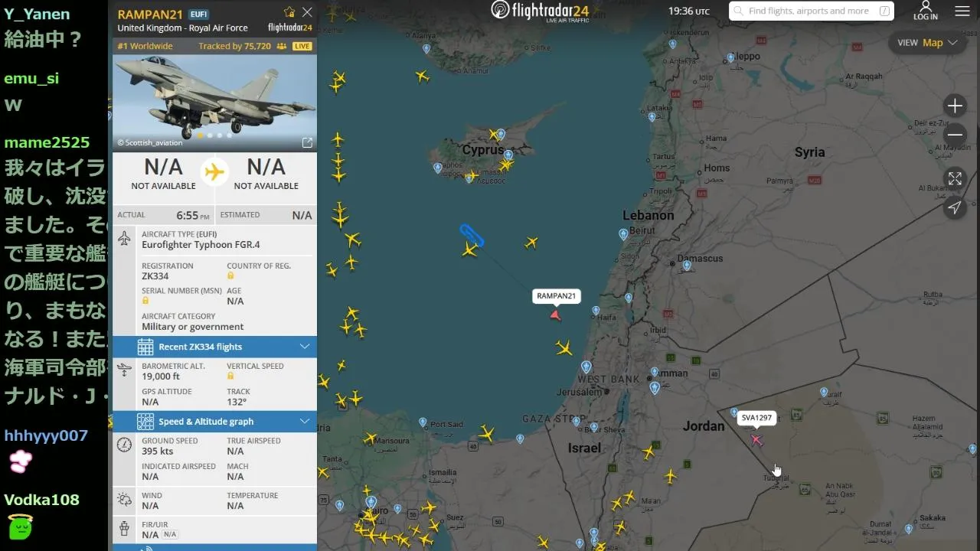Zoom out the map with minus button

(x=955, y=135)
